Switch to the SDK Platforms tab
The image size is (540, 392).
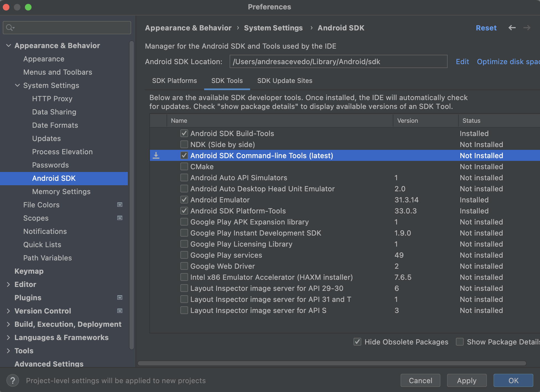174,81
